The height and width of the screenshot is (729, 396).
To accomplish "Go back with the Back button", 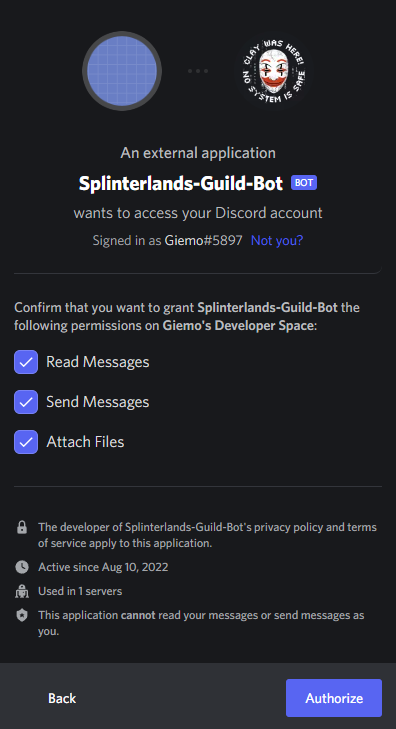I will (62, 698).
